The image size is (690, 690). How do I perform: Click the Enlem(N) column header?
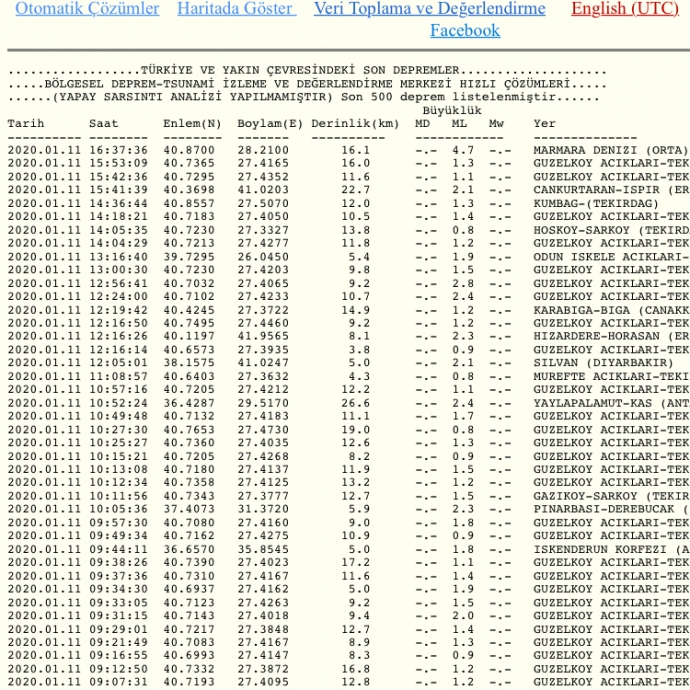(192, 124)
